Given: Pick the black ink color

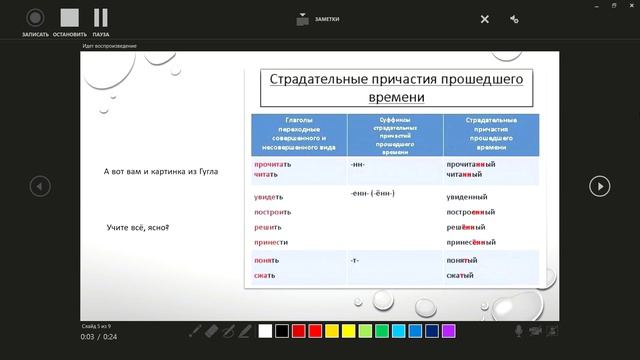Looking at the screenshot, I should 282,331.
